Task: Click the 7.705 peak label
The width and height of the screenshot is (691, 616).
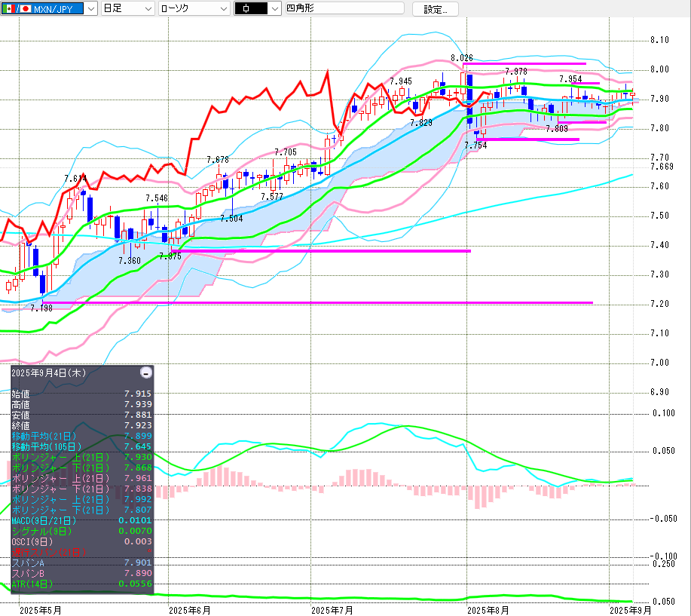Action: 285,152
